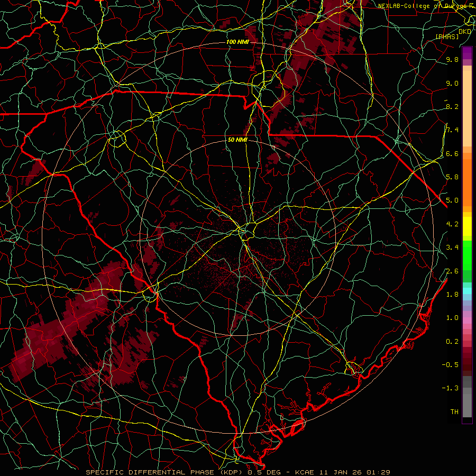The height and width of the screenshot is (476, 476).
Task: Click the "100 NMI" range ring label
Action: (237, 42)
